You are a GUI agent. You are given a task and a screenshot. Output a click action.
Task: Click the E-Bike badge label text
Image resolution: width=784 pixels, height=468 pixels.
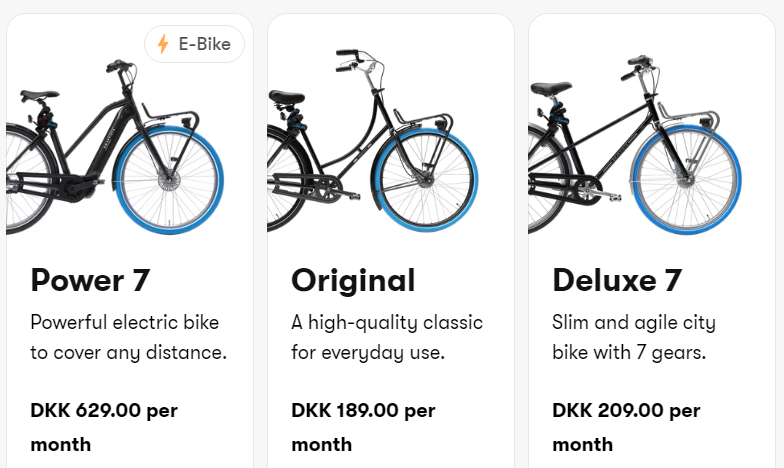(x=204, y=44)
